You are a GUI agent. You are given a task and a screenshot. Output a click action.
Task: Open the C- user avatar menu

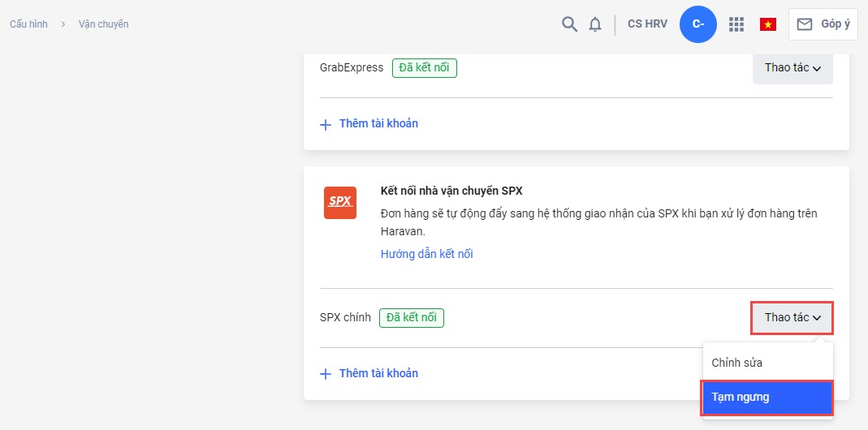pyautogui.click(x=697, y=24)
